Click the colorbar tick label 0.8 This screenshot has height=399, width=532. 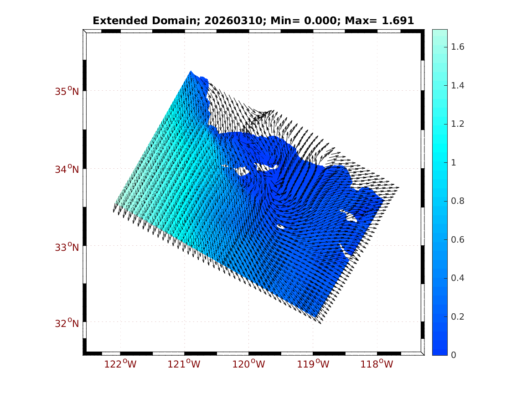pos(459,201)
